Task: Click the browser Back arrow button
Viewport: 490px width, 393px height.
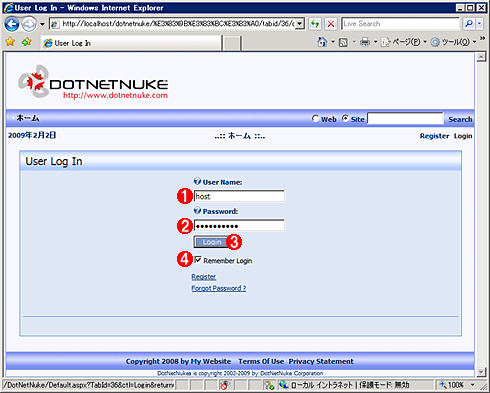Action: [x=12, y=24]
